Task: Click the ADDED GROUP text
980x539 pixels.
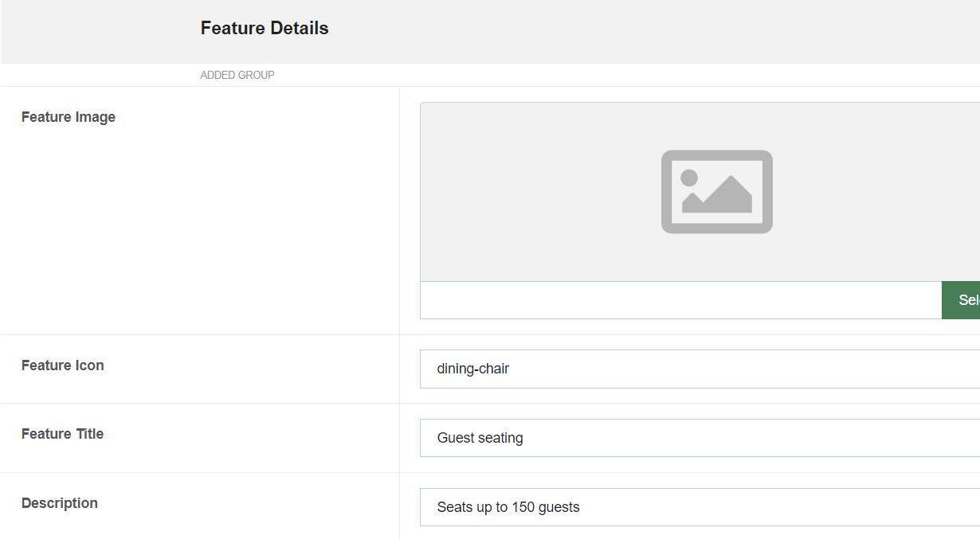Action: 237,75
